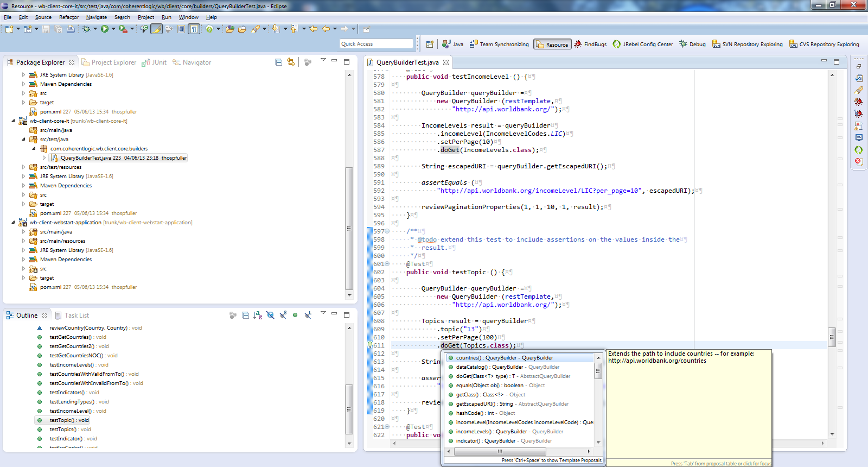Image resolution: width=868 pixels, height=467 pixels.
Task: Collapse the wb-client-webstart-application project
Action: [14, 223]
